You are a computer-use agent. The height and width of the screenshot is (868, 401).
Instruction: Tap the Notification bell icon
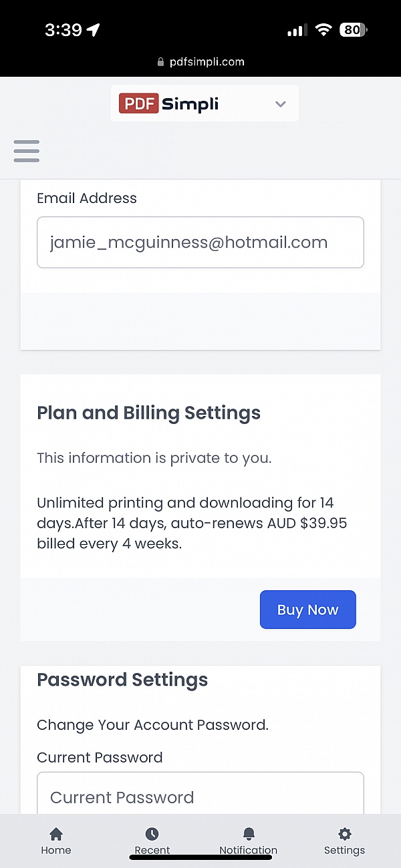[249, 834]
